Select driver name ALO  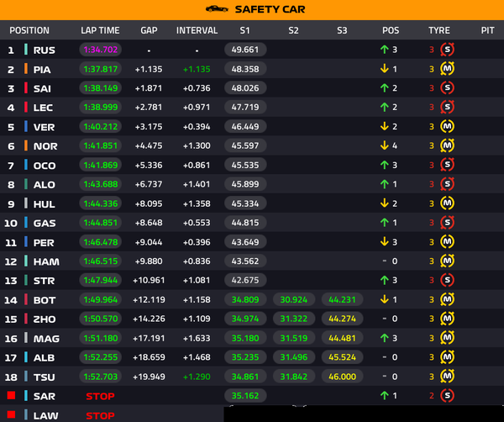(x=45, y=185)
